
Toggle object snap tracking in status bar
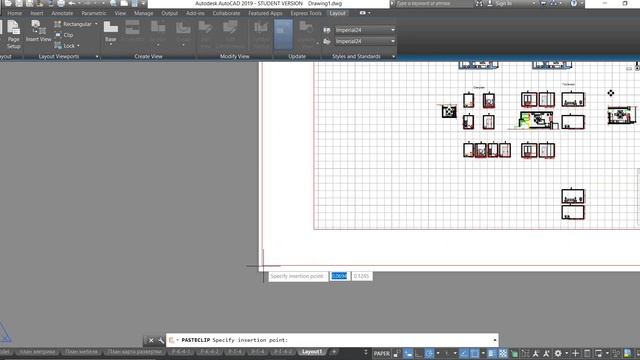click(x=464, y=353)
